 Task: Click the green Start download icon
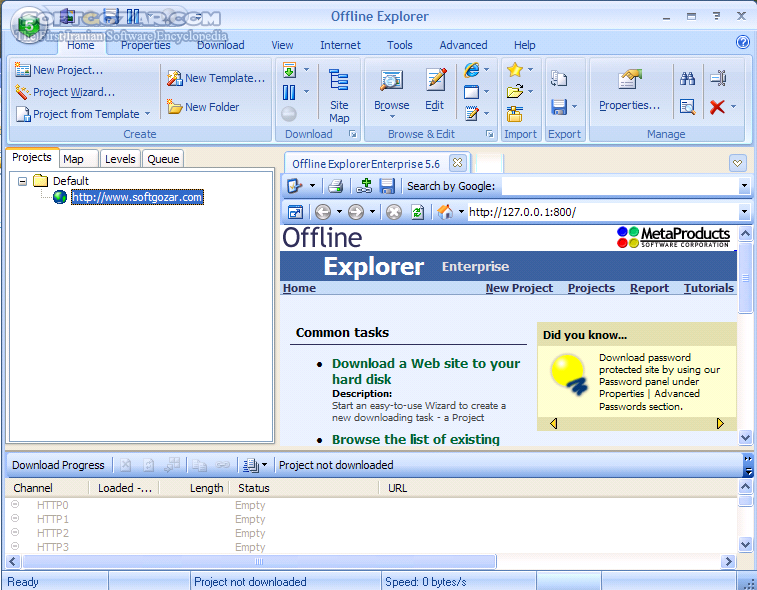click(289, 70)
